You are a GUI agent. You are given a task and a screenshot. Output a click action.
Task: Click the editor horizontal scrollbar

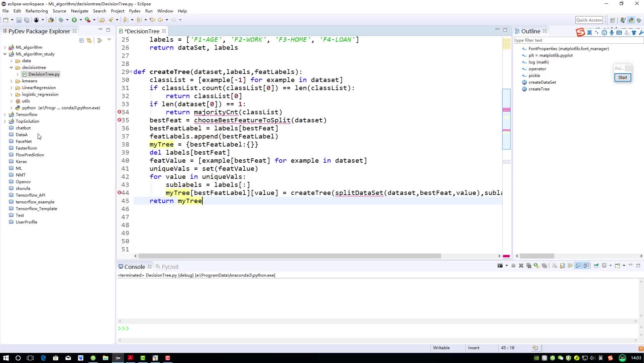pos(289,256)
